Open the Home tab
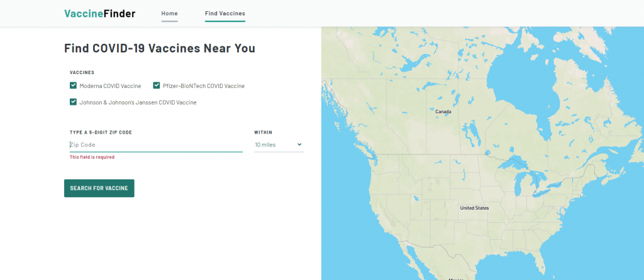Screen dimensions: 644x280 169,13
